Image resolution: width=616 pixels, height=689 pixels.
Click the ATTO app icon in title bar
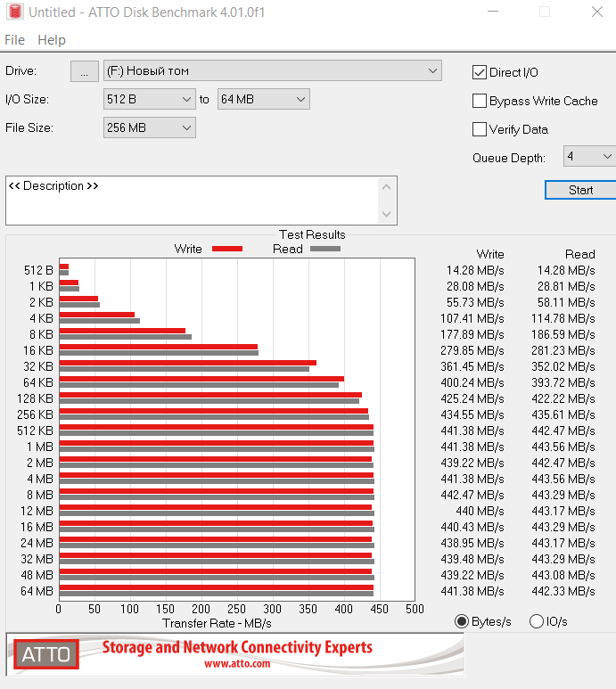[12, 12]
